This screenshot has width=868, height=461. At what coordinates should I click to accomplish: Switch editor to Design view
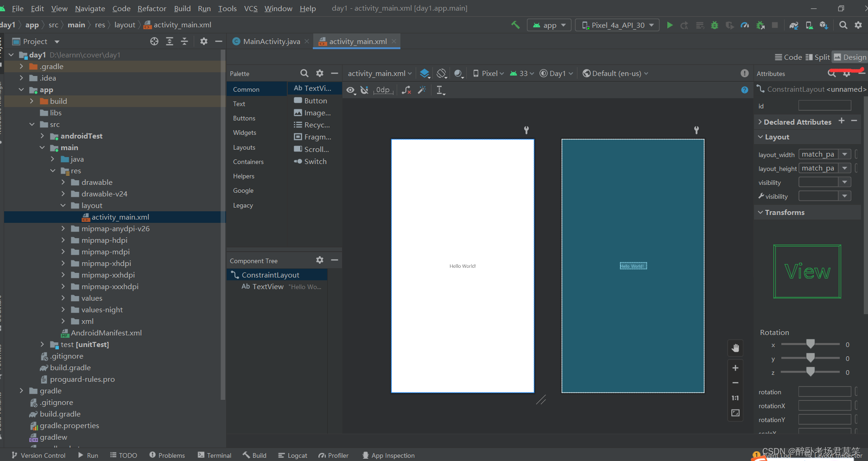850,57
